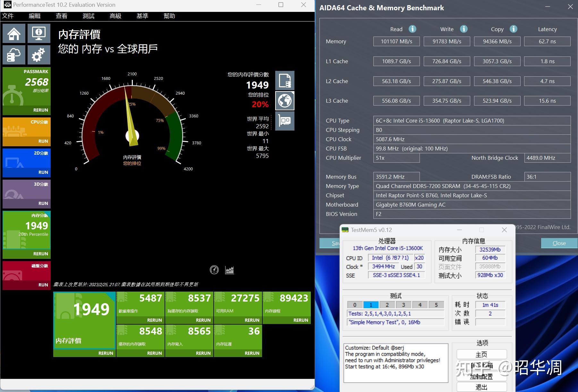Click the PerformanceTest title bar app icon
This screenshot has width=578, height=392.
(7, 4)
